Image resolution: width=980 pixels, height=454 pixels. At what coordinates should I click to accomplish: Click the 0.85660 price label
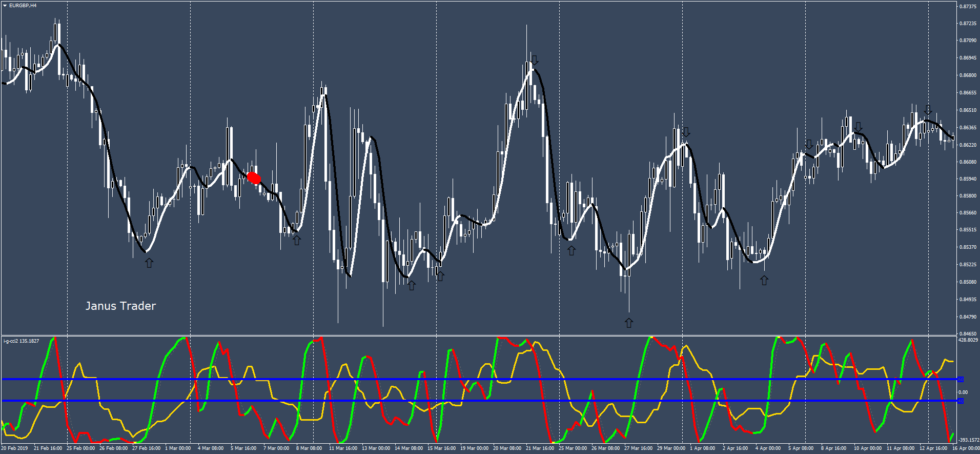click(968, 213)
